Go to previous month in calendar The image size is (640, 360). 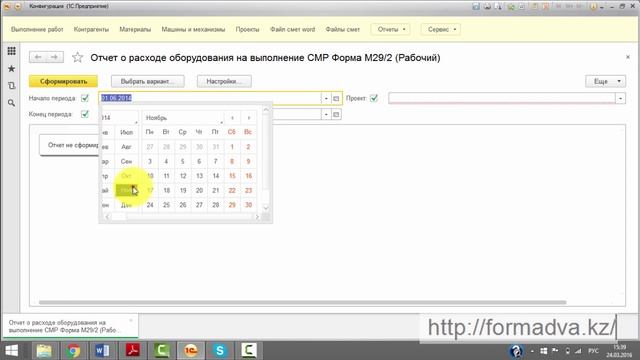(x=232, y=118)
